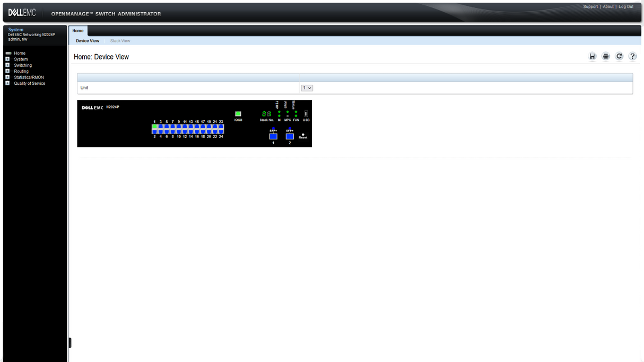The image size is (644, 362).
Task: Select port 7 on the switch image
Action: [x=173, y=126]
